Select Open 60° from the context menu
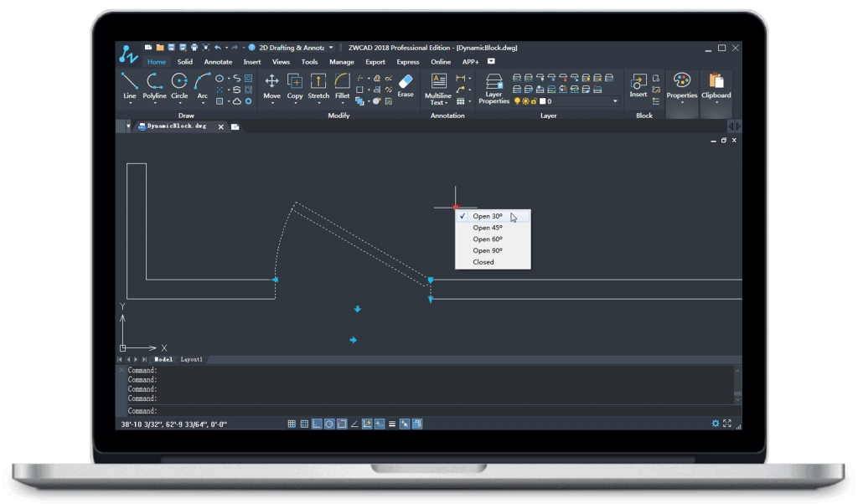The width and height of the screenshot is (858, 504). coord(488,239)
